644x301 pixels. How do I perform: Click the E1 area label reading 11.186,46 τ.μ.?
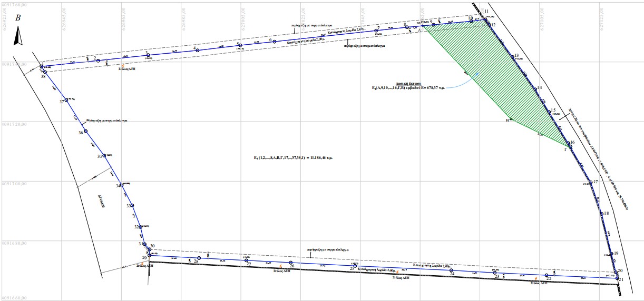[295, 157]
